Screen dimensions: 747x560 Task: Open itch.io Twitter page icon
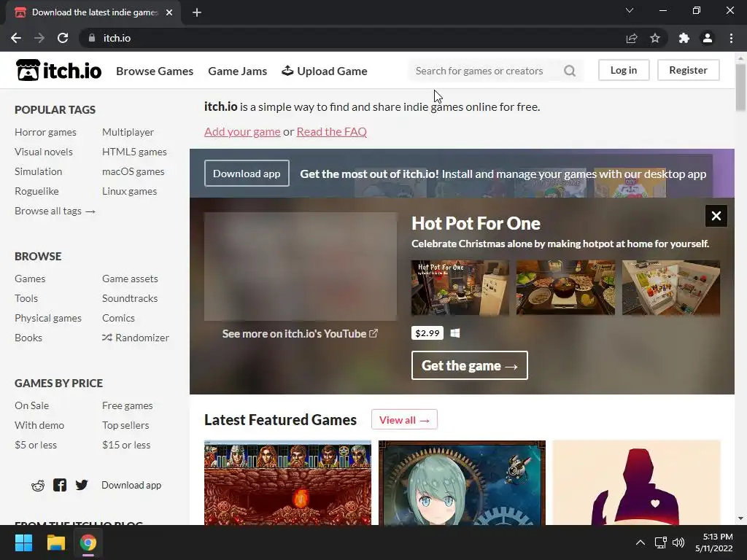[82, 485]
